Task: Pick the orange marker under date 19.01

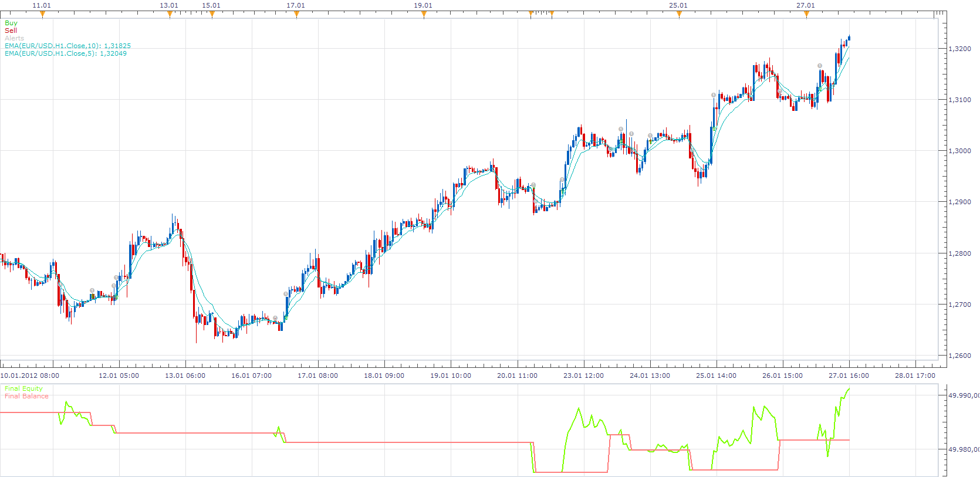Action: point(424,14)
